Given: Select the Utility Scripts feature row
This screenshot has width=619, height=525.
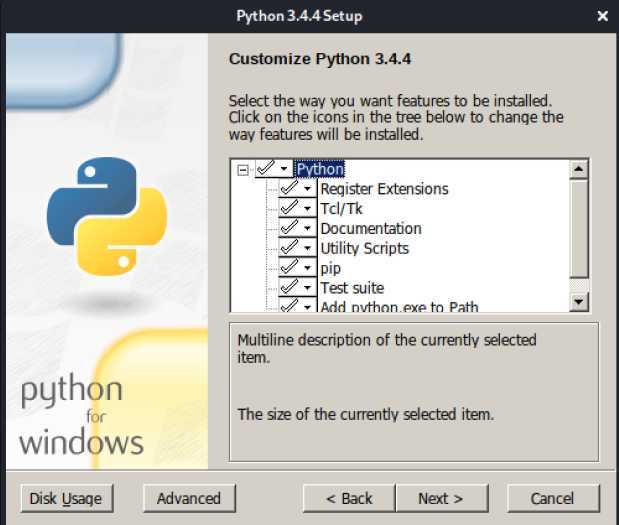Looking at the screenshot, I should 364,248.
